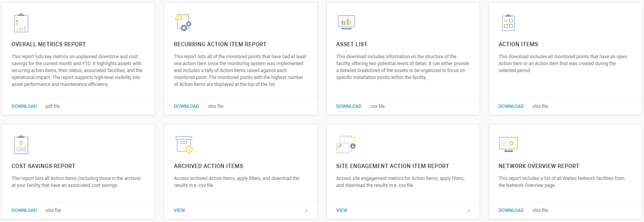Download the Recurring Action Item Report
This screenshot has width=644, height=222.
click(x=187, y=106)
